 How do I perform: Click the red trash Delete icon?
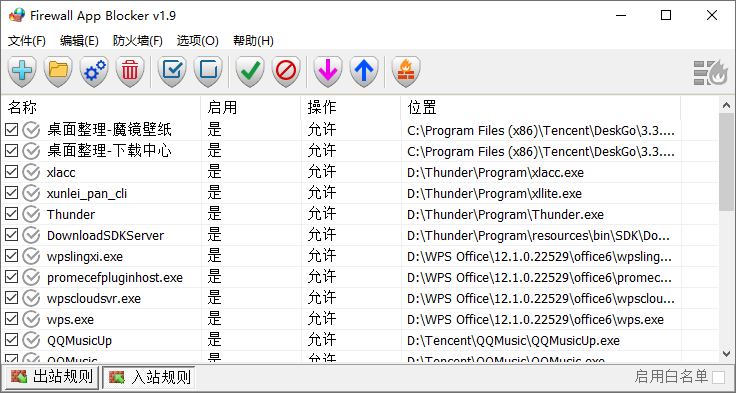click(x=130, y=71)
